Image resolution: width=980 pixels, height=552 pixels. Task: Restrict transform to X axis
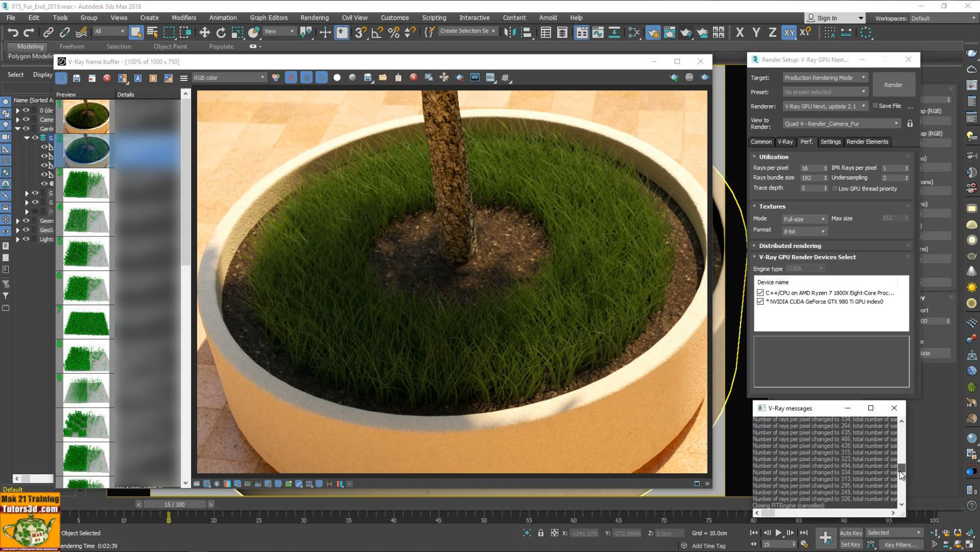tap(739, 33)
